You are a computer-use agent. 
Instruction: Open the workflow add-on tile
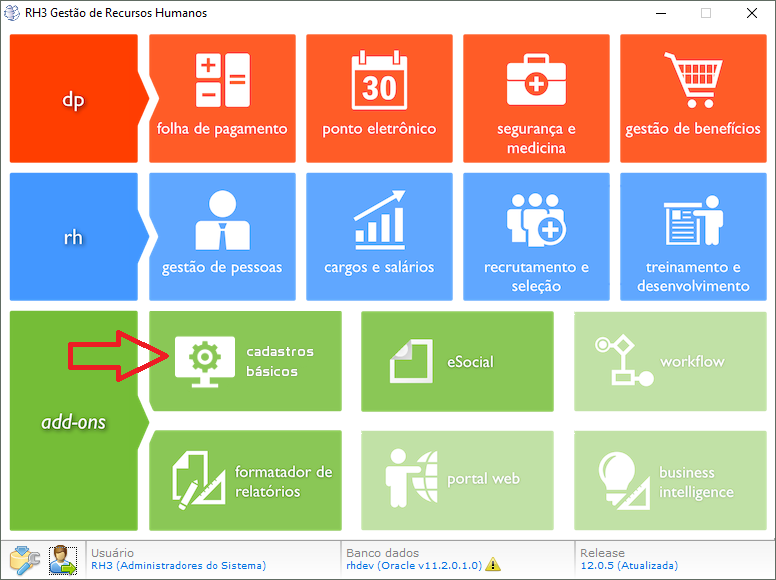pos(669,361)
